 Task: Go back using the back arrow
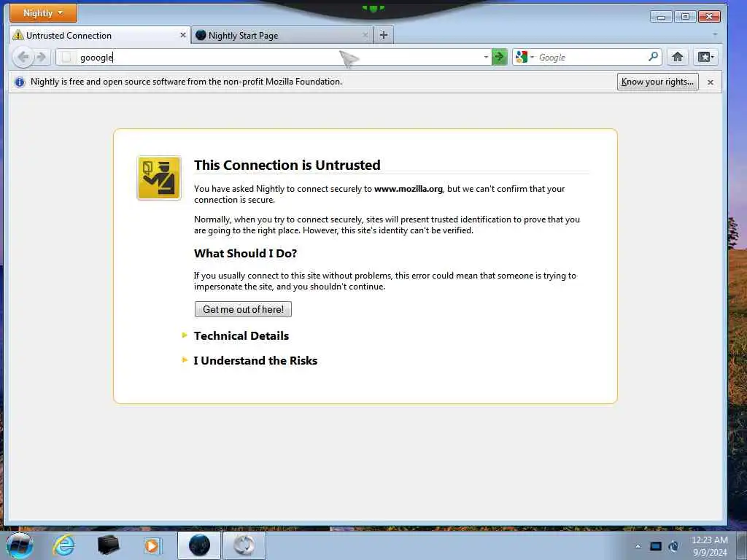tap(23, 57)
